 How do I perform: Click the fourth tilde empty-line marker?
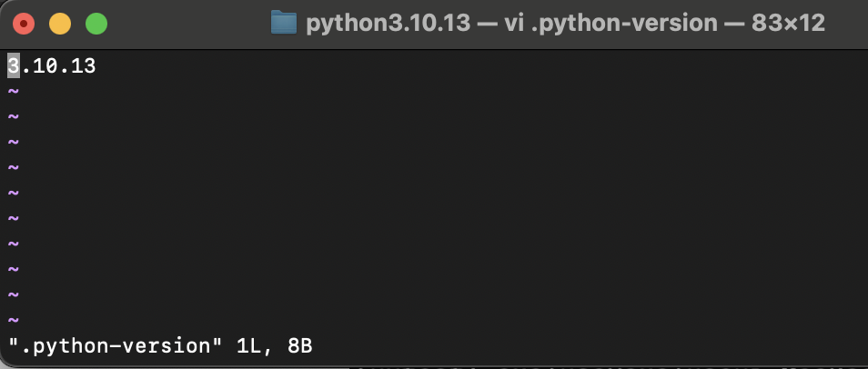click(14, 166)
